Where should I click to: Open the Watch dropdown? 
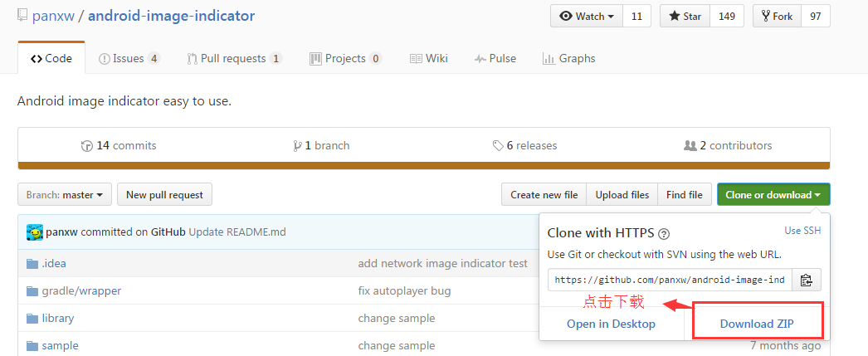coord(586,17)
